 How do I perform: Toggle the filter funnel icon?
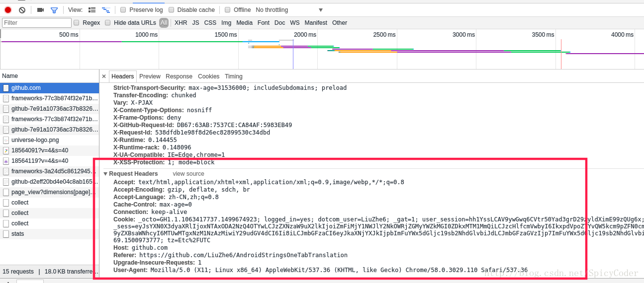[54, 10]
